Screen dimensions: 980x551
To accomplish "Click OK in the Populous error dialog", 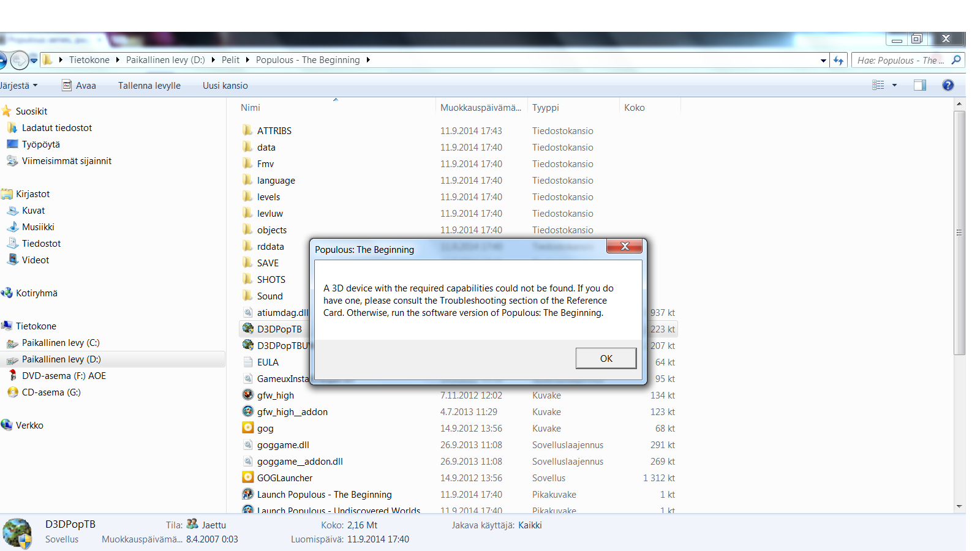I will (606, 358).
